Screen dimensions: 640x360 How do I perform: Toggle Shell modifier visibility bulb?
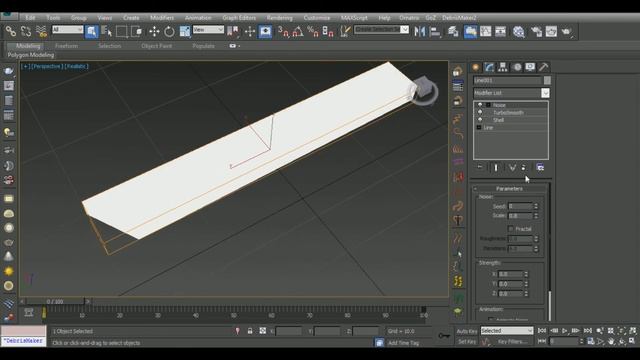[x=480, y=120]
